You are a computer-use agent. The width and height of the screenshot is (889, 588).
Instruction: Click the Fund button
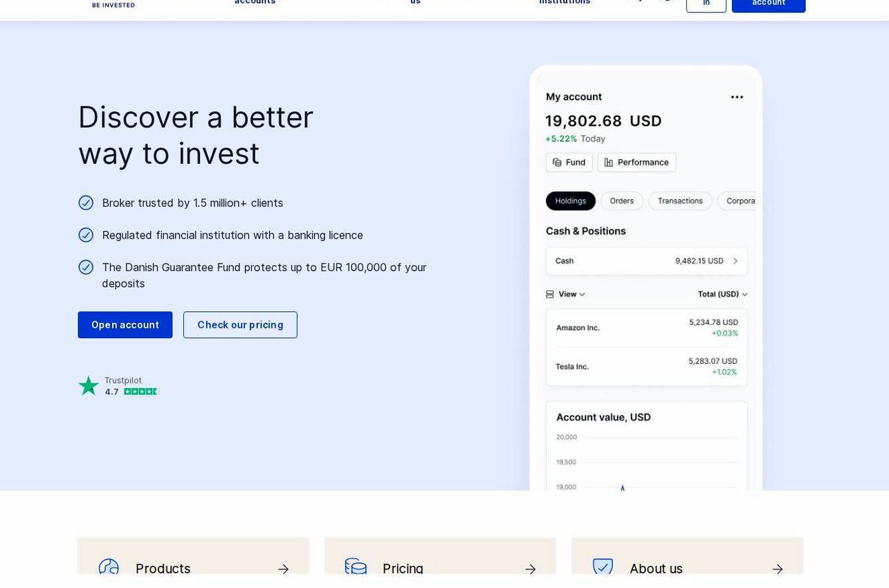(569, 163)
